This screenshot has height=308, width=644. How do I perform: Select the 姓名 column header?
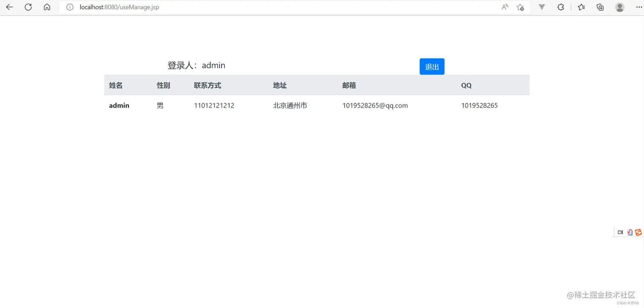[115, 85]
